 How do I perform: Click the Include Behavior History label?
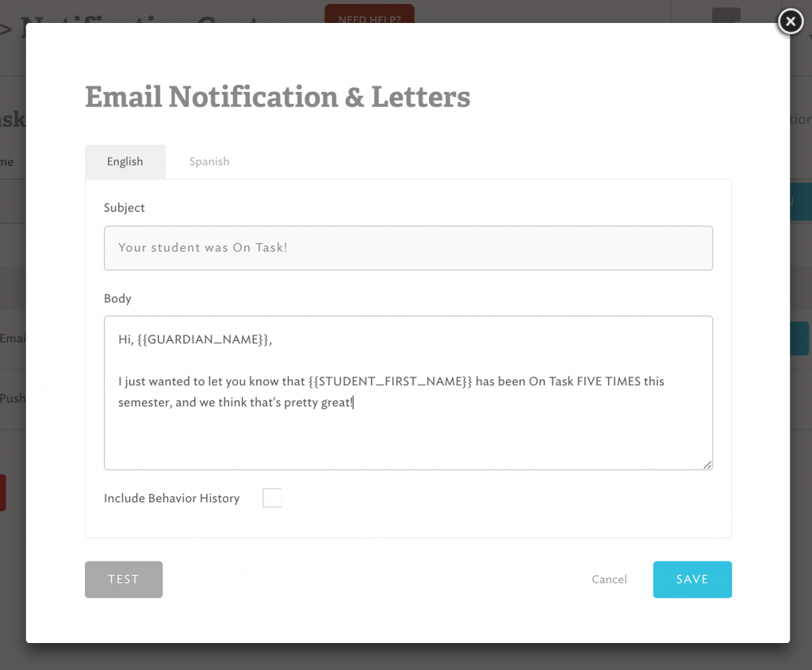coord(171,499)
